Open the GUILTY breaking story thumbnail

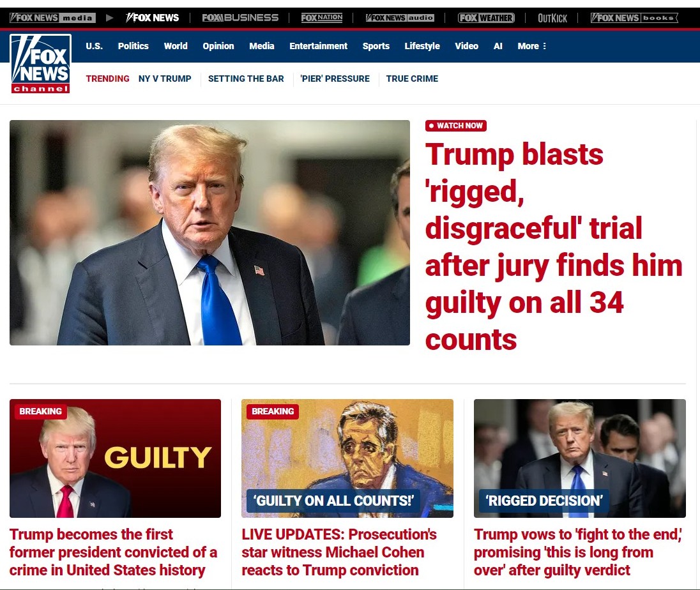(115, 458)
